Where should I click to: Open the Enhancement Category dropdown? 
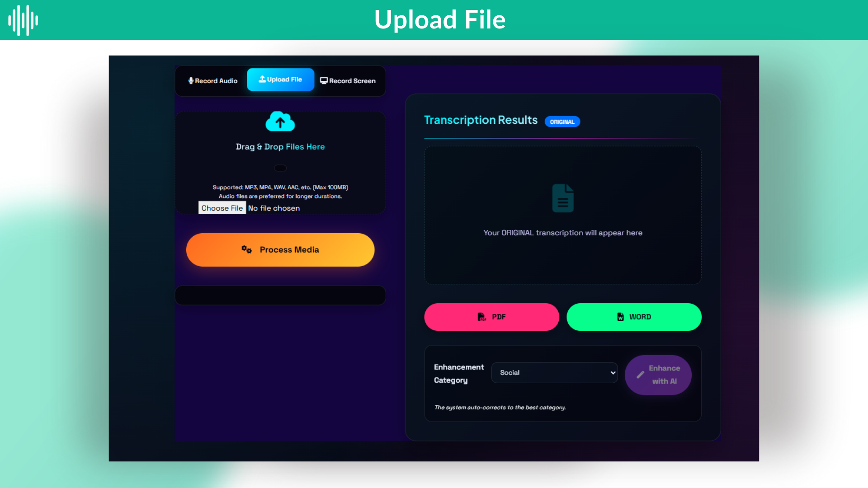pyautogui.click(x=554, y=373)
